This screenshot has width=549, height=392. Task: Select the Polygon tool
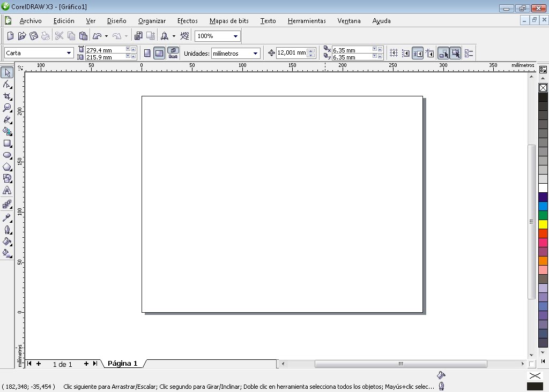click(7, 167)
